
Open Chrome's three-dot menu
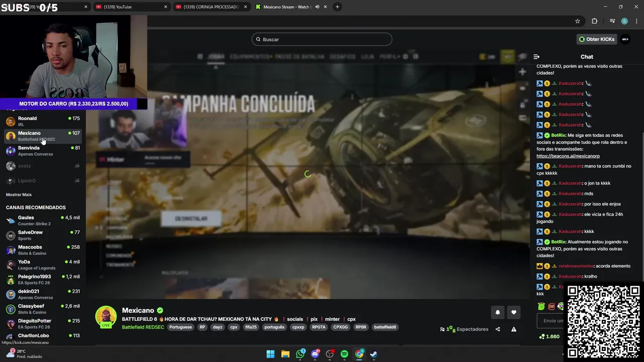[x=636, y=21]
